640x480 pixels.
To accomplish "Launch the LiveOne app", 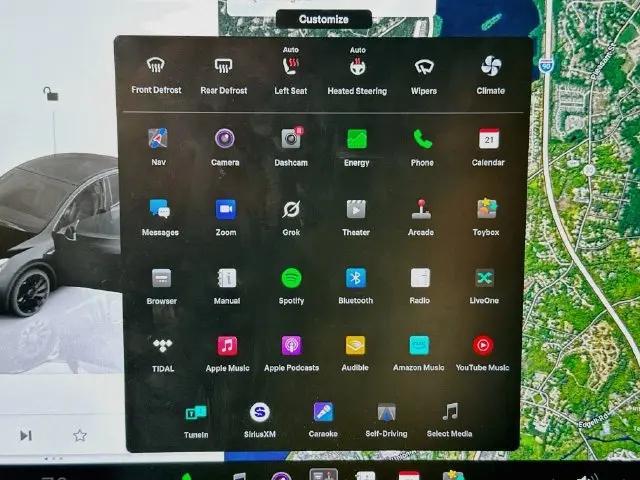I will coord(484,286).
